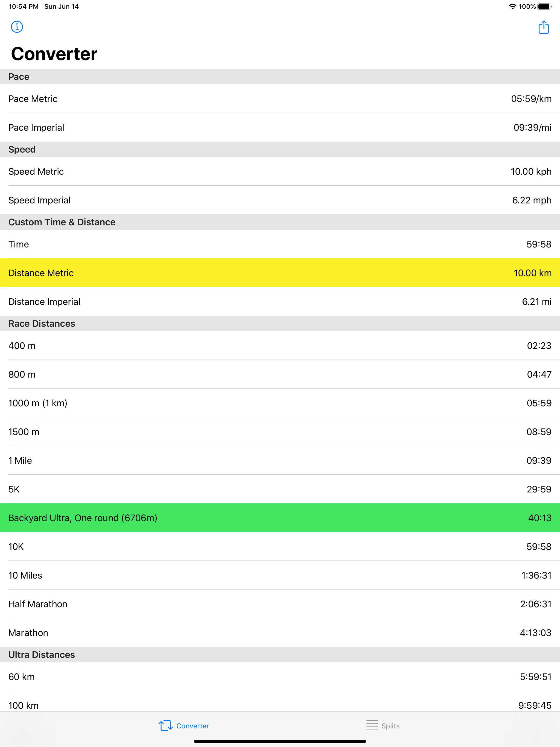Edit the Speed Metric value 10.00 kph
Image resolution: width=560 pixels, height=747 pixels.
click(531, 171)
